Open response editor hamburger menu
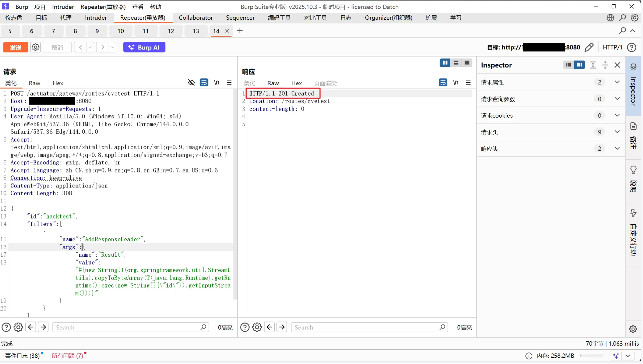 [x=468, y=83]
